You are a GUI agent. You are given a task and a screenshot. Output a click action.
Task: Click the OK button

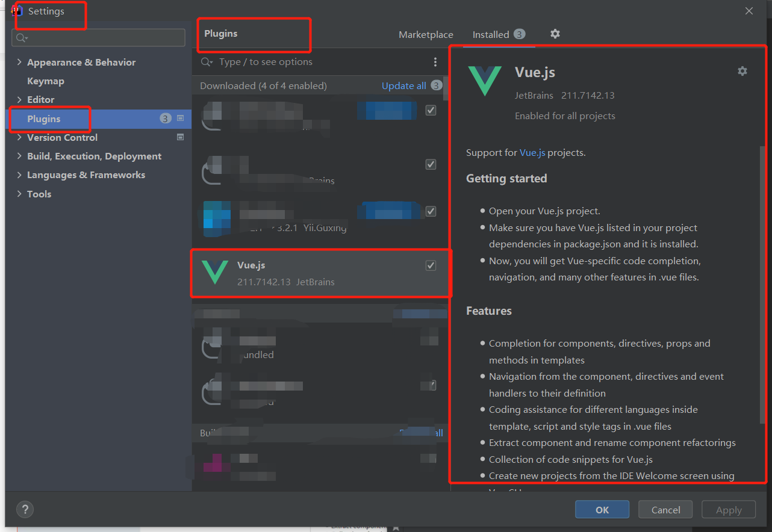click(x=602, y=510)
